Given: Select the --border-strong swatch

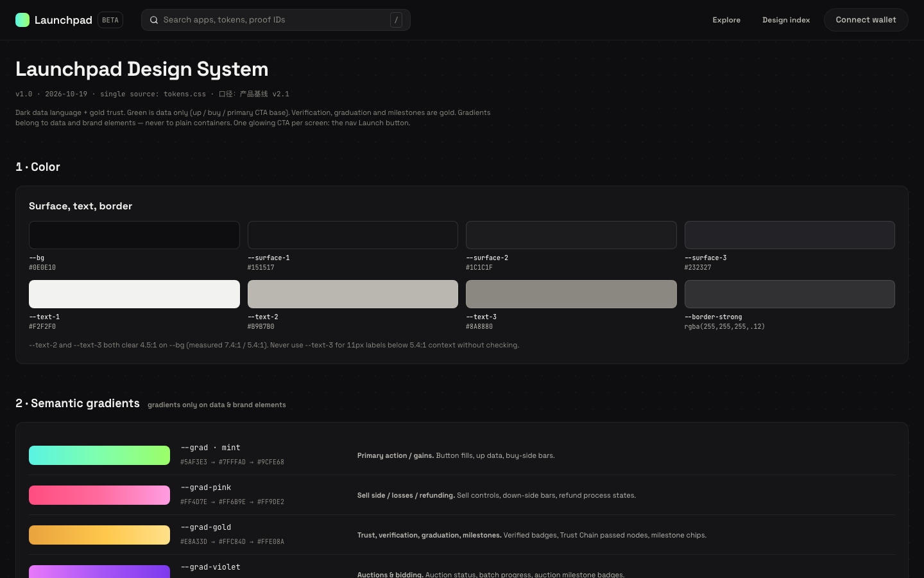Looking at the screenshot, I should pyautogui.click(x=790, y=294).
